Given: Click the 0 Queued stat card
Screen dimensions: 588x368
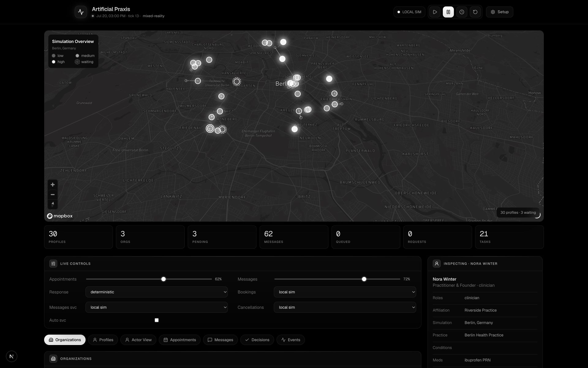Looking at the screenshot, I should [x=366, y=237].
